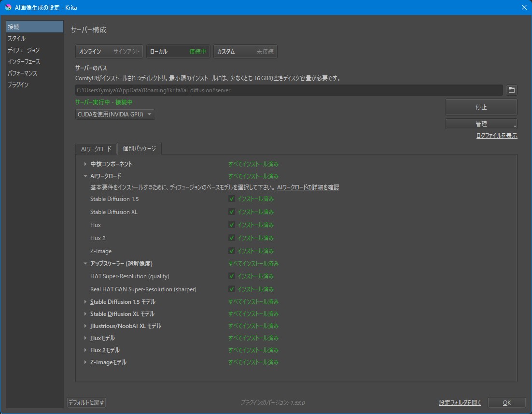Expand the Flux 2モデル section
The height and width of the screenshot is (414, 532).
tap(85, 350)
